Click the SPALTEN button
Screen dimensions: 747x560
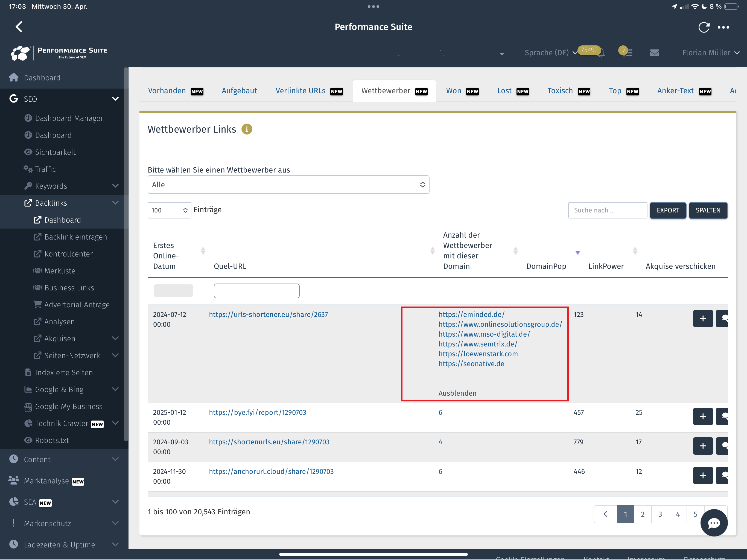pyautogui.click(x=708, y=210)
